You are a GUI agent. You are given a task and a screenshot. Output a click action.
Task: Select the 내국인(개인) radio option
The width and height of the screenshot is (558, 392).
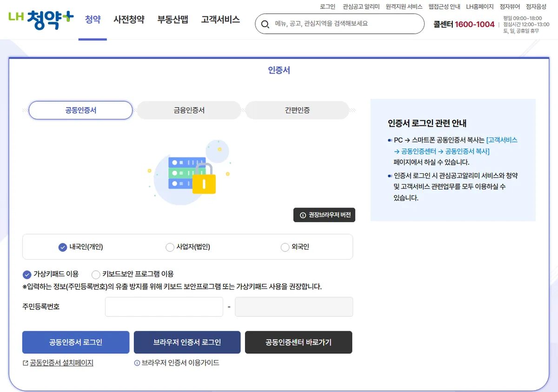point(63,247)
